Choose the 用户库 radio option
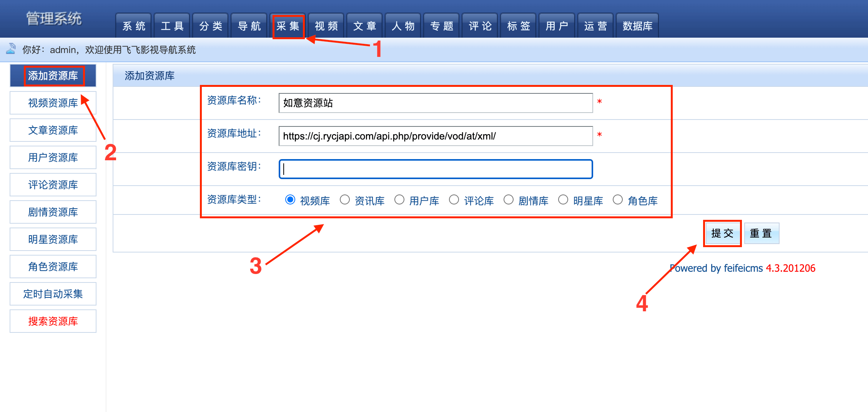 (x=399, y=200)
